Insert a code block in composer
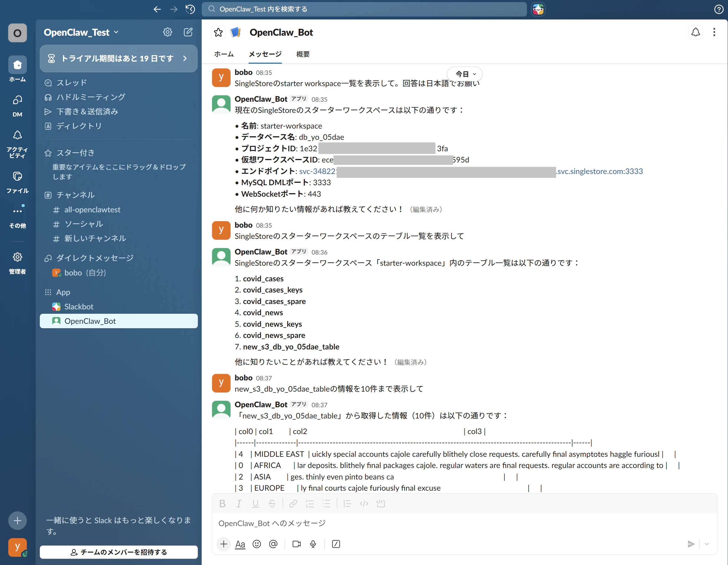The image size is (728, 565). coord(381,504)
